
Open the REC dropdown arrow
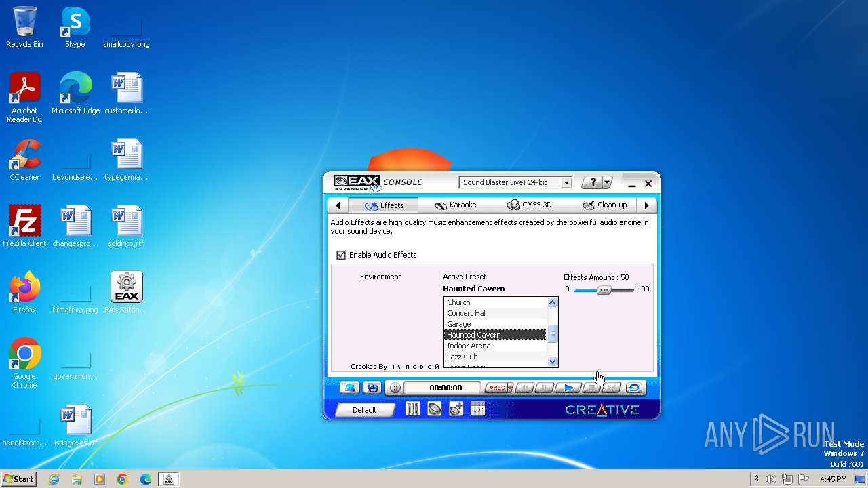tap(510, 388)
